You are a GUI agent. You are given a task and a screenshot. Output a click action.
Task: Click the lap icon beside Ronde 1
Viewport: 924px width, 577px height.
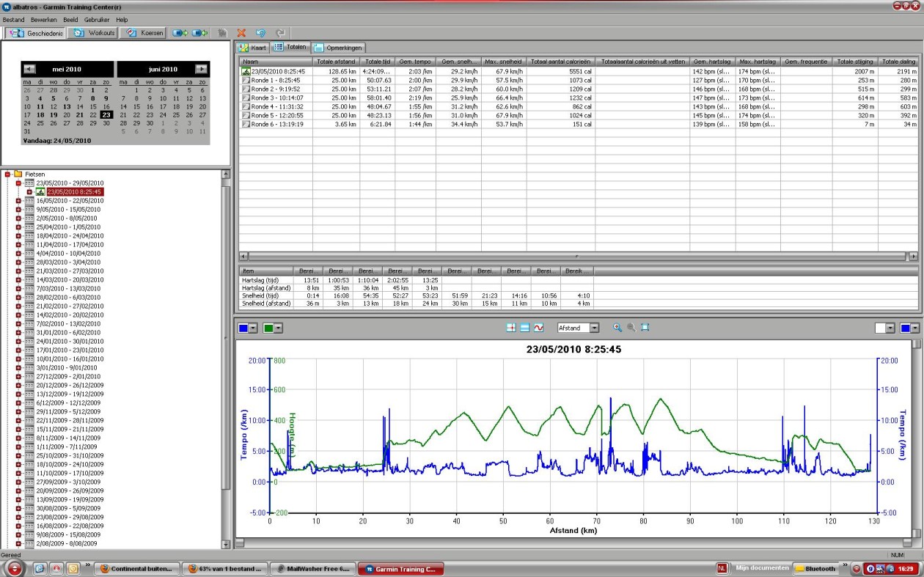point(246,80)
